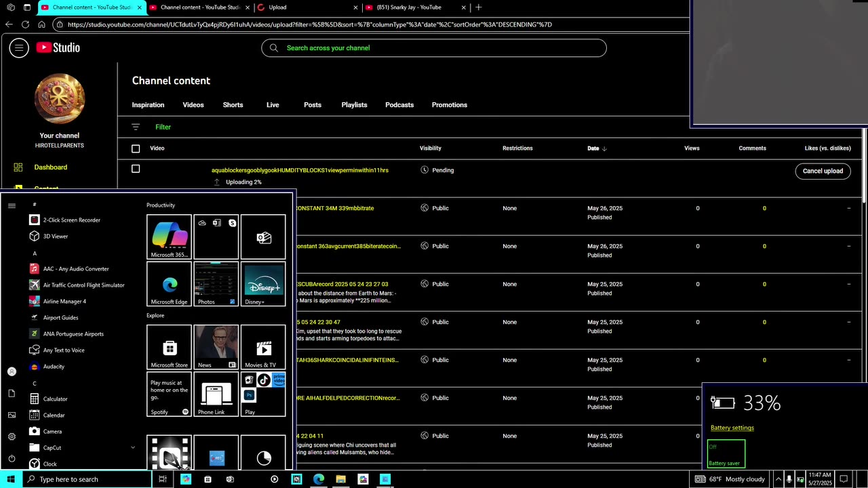
Task: Open the Playlists tab
Action: coord(354,105)
